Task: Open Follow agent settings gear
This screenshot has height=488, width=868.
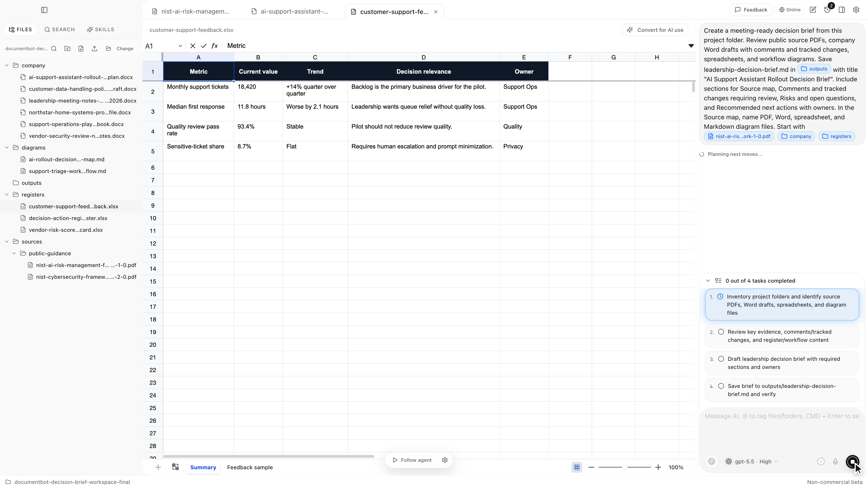Action: point(445,460)
